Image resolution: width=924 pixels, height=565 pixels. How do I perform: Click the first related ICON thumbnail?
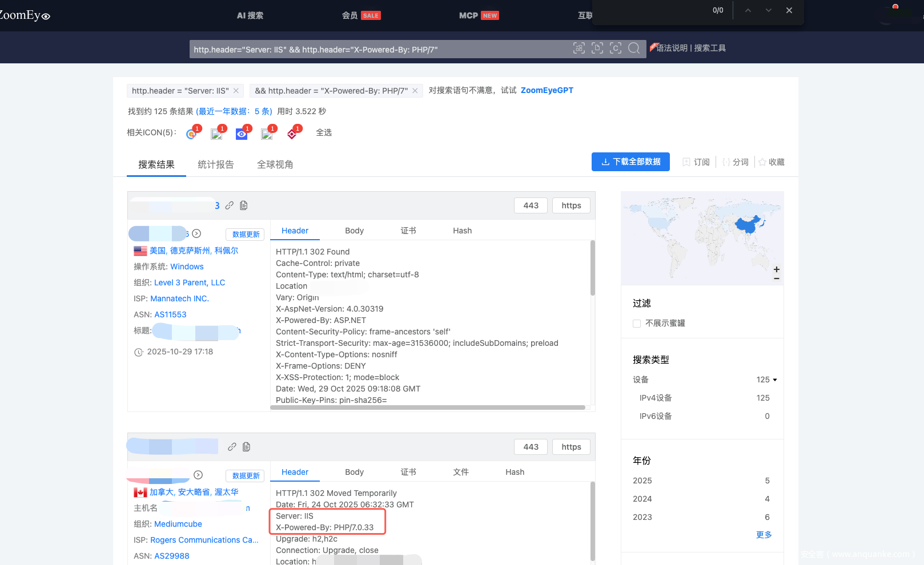point(191,134)
